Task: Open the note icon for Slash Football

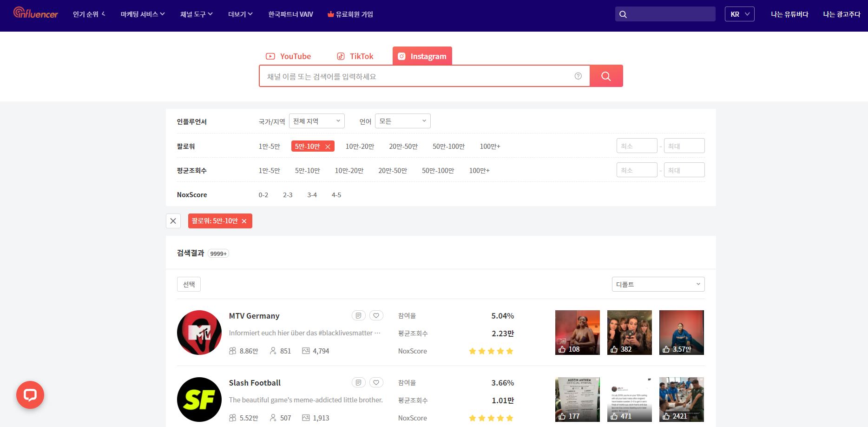Action: (x=358, y=383)
